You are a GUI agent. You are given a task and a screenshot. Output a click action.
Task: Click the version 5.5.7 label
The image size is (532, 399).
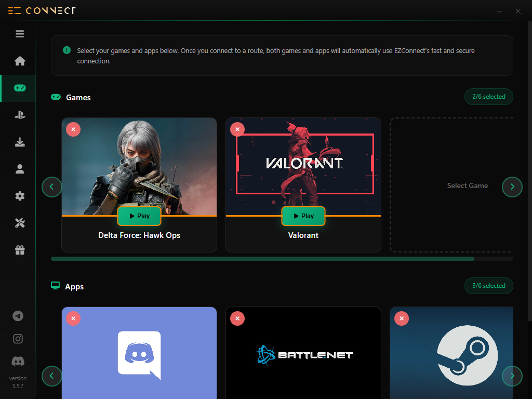[18, 382]
